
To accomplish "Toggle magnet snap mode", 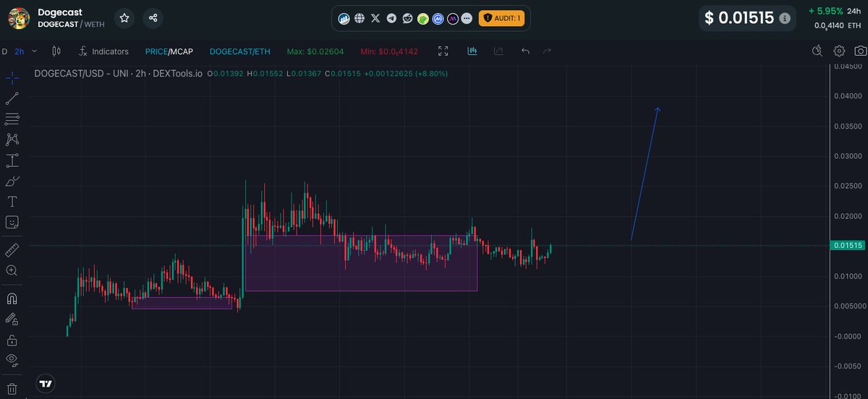I will point(12,298).
